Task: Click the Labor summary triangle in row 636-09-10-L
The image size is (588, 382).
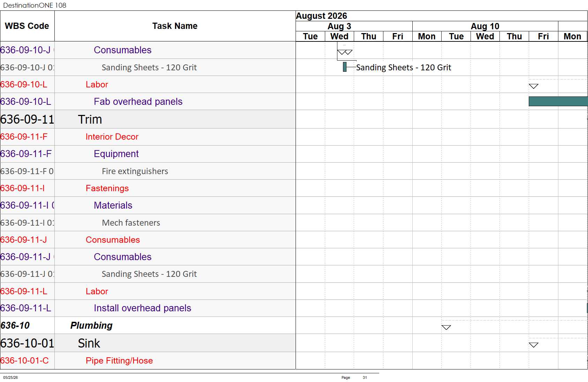Action: point(534,86)
